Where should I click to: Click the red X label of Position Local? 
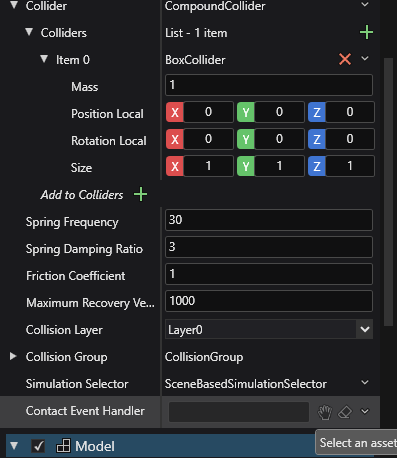point(175,112)
